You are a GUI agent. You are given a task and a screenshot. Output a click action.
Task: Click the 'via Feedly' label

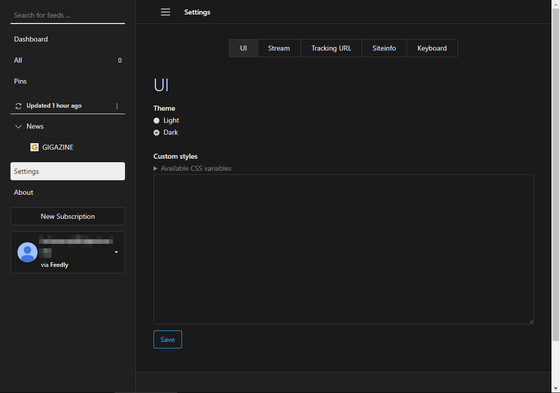tap(54, 265)
